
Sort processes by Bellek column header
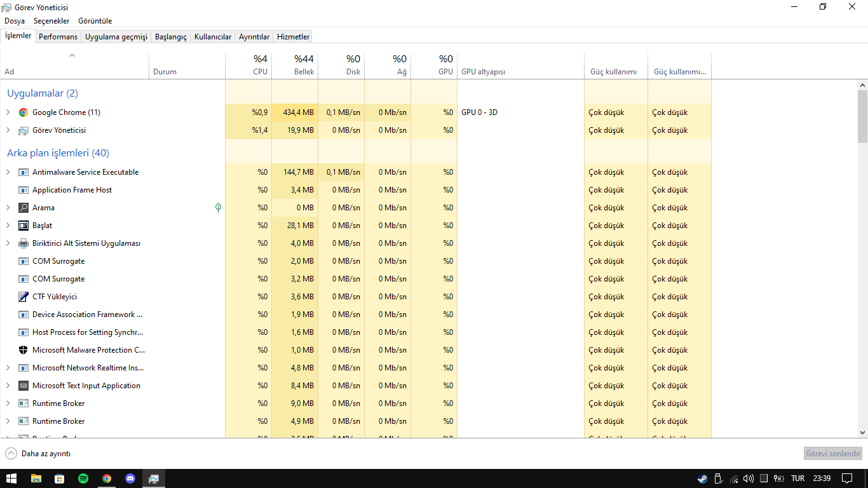click(295, 65)
